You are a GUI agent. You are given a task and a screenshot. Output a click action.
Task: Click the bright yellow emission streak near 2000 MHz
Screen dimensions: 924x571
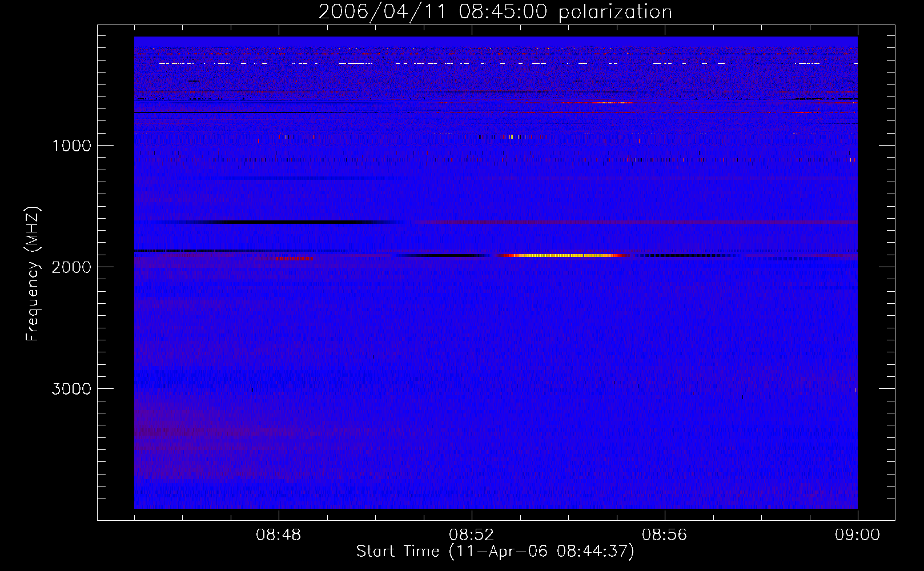[x=563, y=256]
